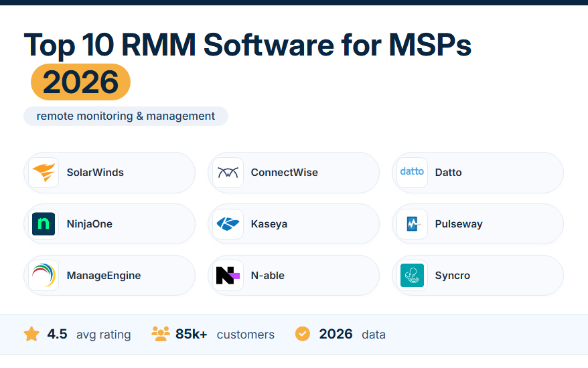Click the word data in stats bar
This screenshot has height=368, width=588.
pos(374,335)
